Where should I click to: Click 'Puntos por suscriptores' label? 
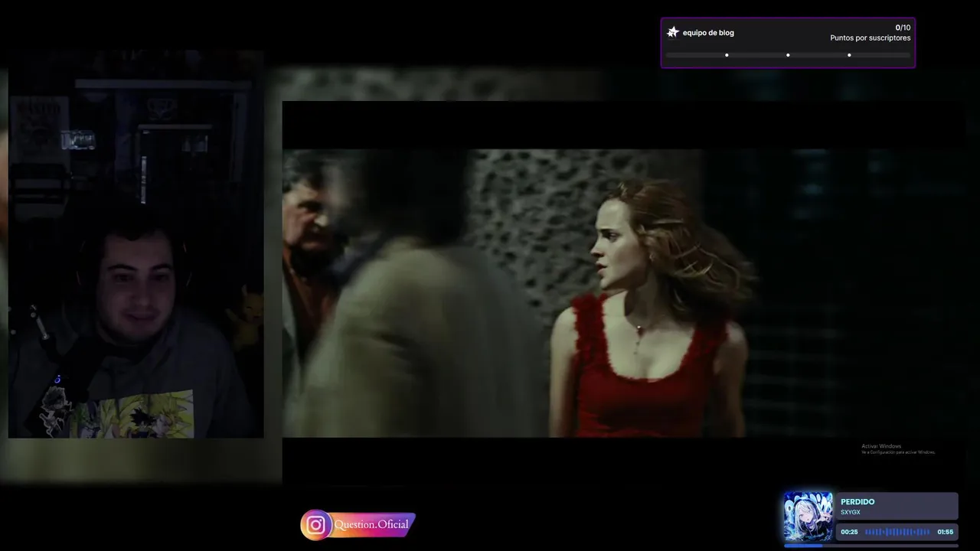click(871, 38)
